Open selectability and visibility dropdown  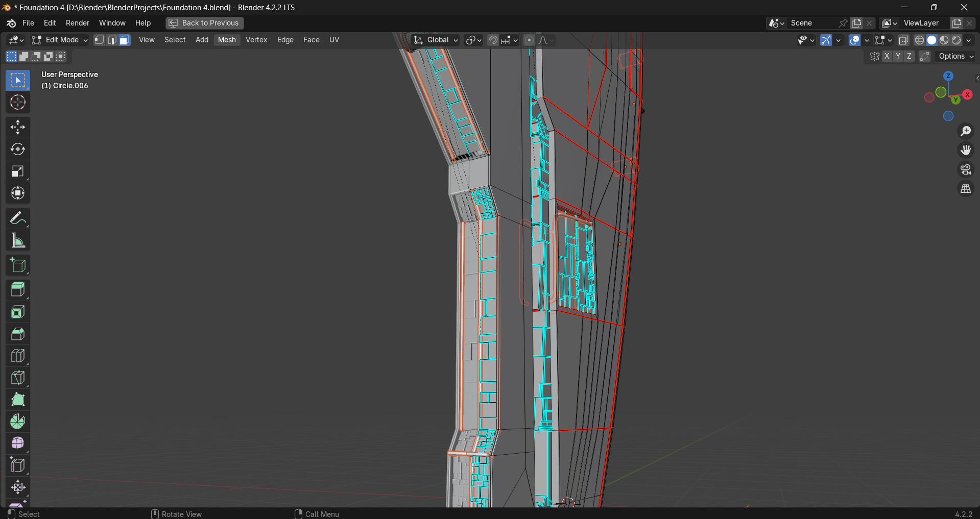pyautogui.click(x=806, y=40)
